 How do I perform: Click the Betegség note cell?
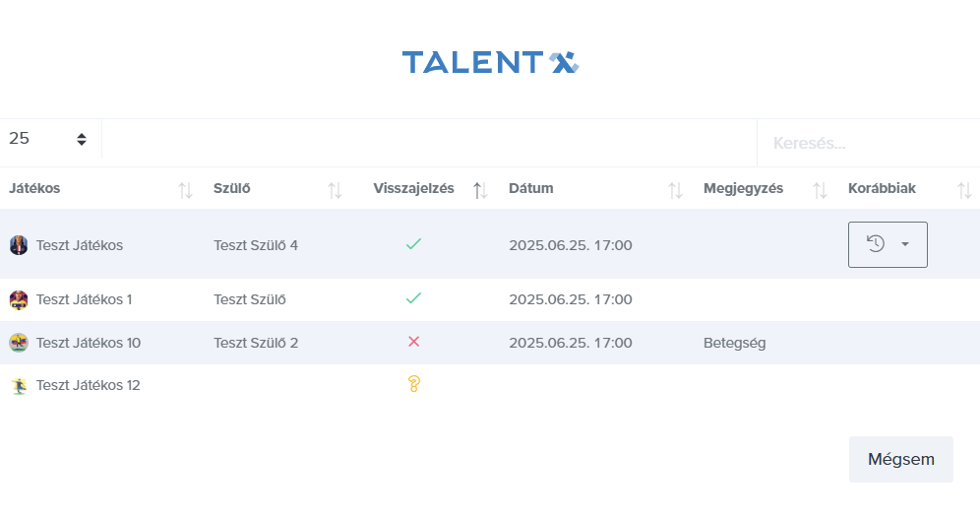pos(734,343)
